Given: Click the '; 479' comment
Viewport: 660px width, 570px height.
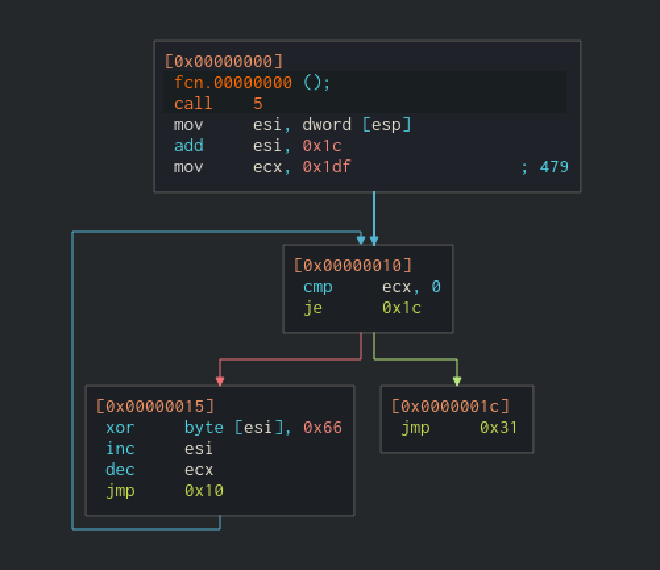Looking at the screenshot, I should click(544, 166).
